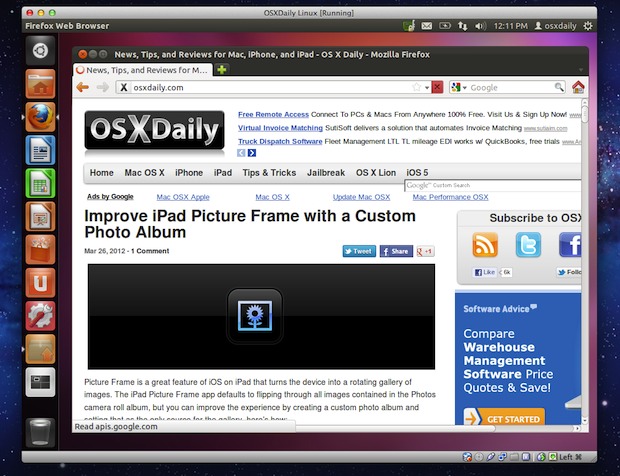This screenshot has width=620, height=476.
Task: Open Virtual Invoice Matching link
Action: pos(280,128)
